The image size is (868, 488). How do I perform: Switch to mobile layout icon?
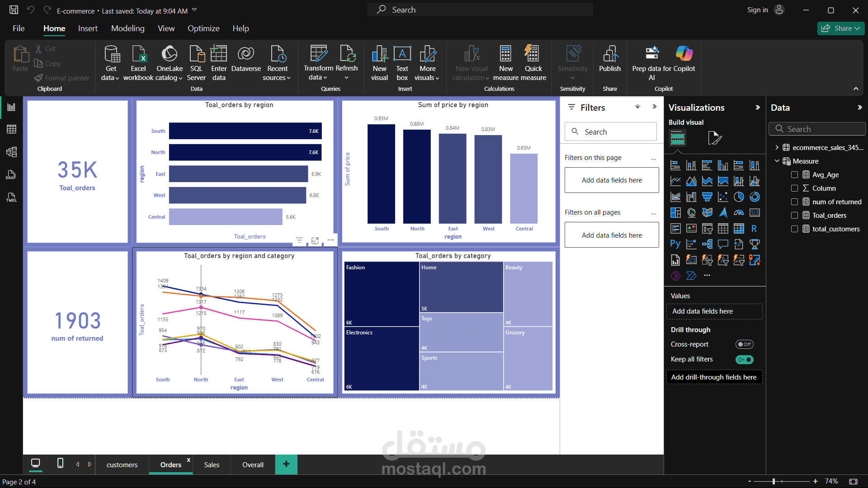tap(60, 463)
